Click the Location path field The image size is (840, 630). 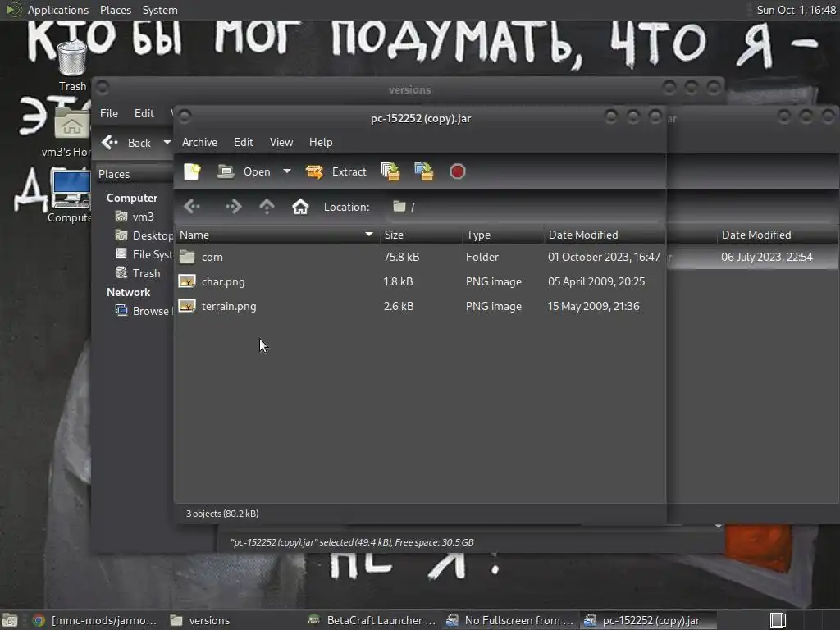tap(523, 207)
